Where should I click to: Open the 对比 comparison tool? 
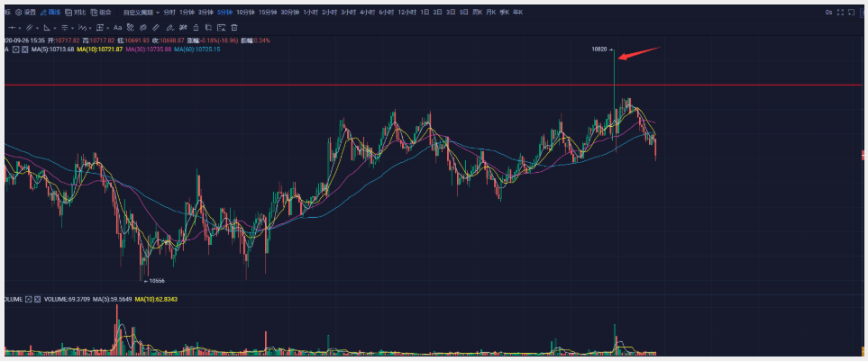[x=76, y=13]
